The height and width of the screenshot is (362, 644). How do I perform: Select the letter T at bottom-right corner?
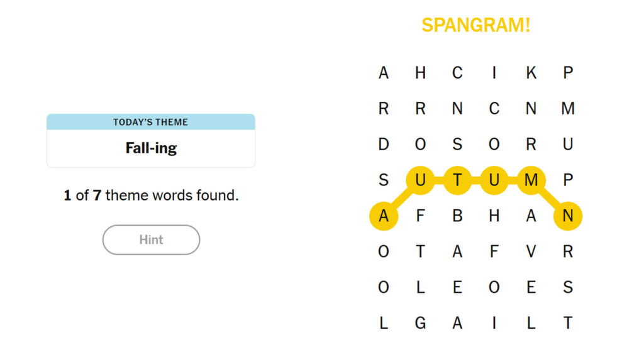568,323
